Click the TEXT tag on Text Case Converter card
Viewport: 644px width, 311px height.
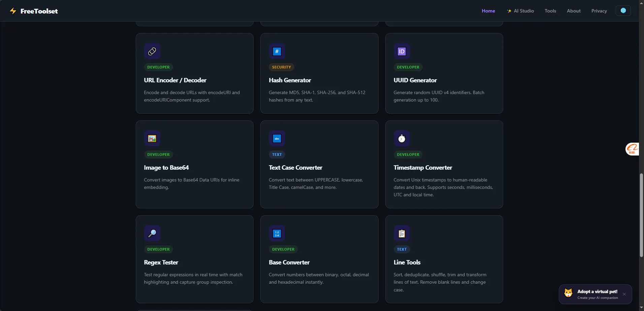pos(277,154)
